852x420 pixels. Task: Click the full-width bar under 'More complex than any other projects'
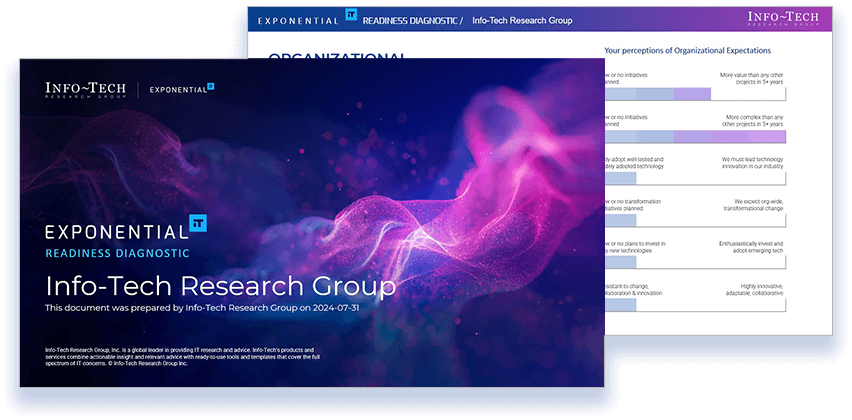695,136
